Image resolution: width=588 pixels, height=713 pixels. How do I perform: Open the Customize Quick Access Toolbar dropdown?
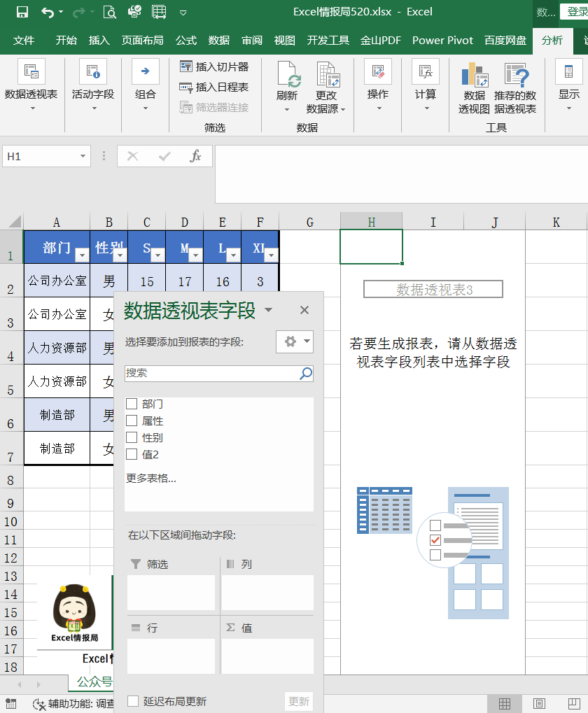point(183,13)
